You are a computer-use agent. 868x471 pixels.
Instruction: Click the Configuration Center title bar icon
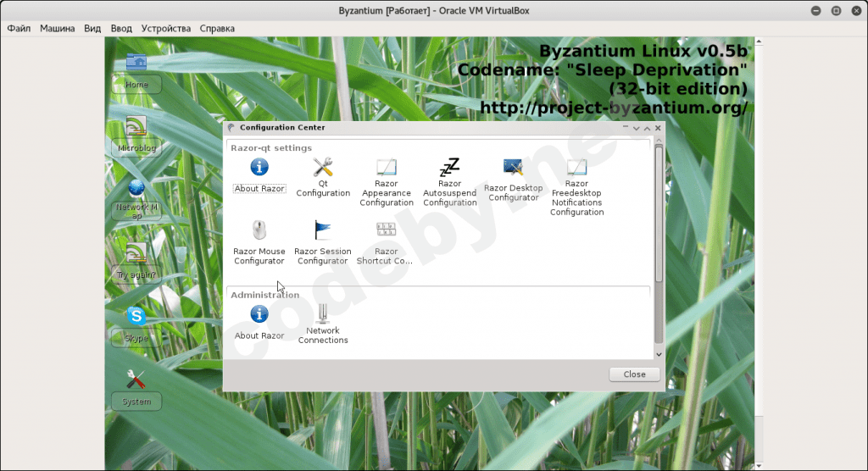coord(231,128)
